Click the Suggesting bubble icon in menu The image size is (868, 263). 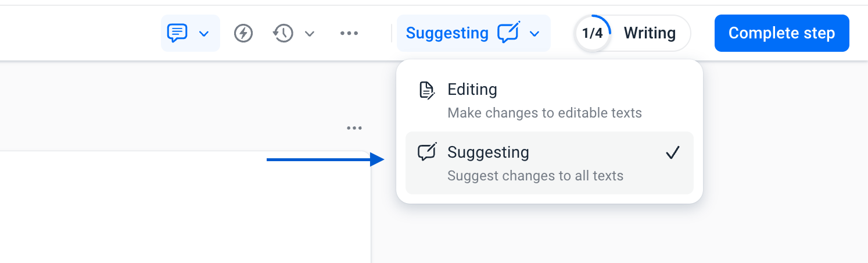(428, 152)
